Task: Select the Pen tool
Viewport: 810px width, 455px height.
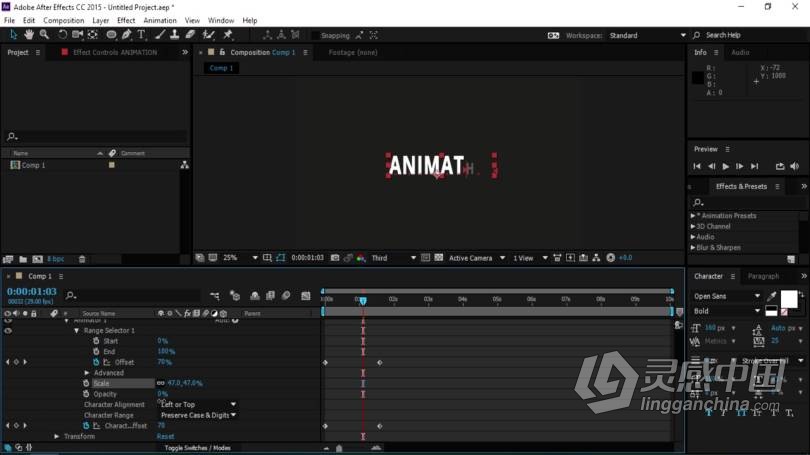Action: 126,35
